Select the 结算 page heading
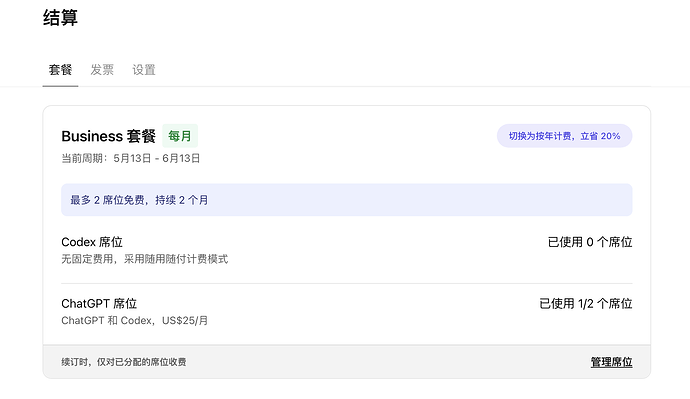The width and height of the screenshot is (690, 399). click(x=60, y=18)
